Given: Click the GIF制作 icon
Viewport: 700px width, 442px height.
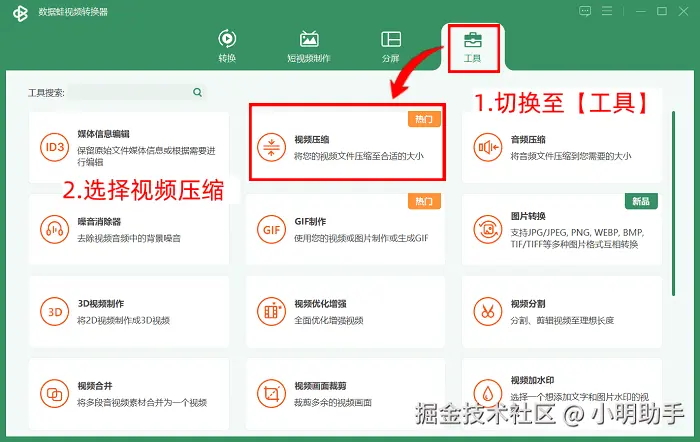Looking at the screenshot, I should [x=271, y=229].
